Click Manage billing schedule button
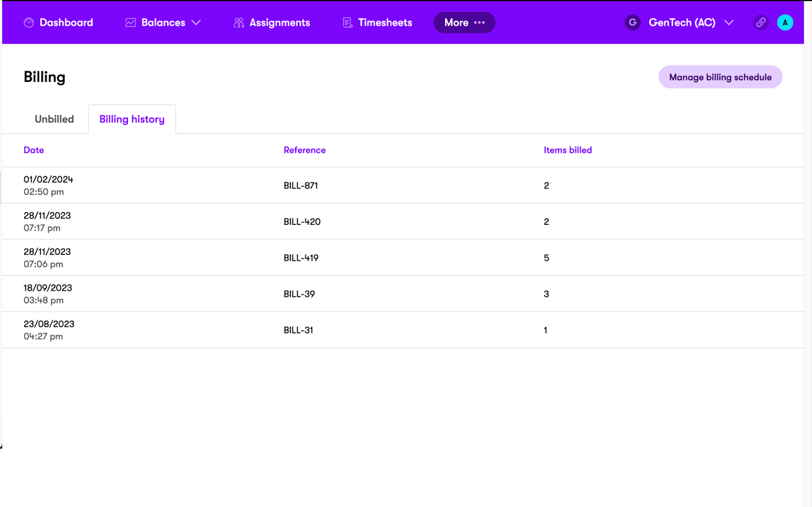812x507 pixels. click(720, 77)
